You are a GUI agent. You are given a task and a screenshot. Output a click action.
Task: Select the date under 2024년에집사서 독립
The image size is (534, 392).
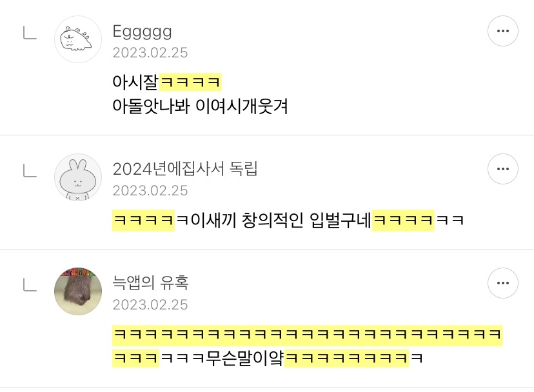pos(150,191)
